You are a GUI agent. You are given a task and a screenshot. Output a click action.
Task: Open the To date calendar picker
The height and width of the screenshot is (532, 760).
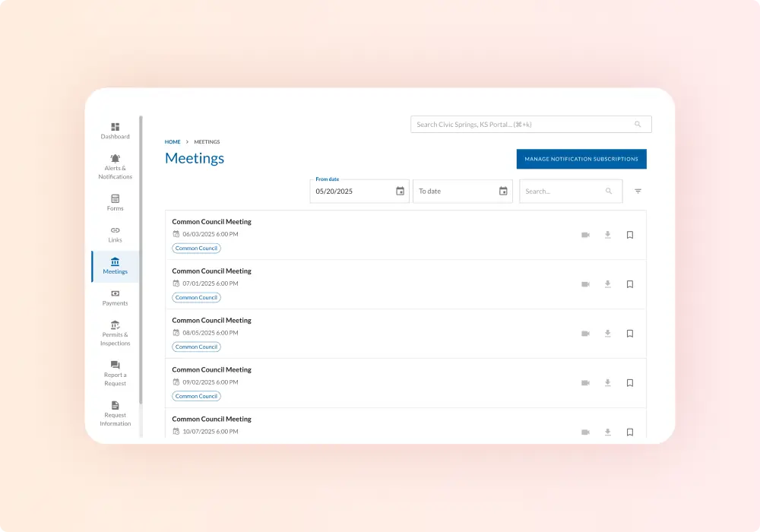click(x=503, y=192)
